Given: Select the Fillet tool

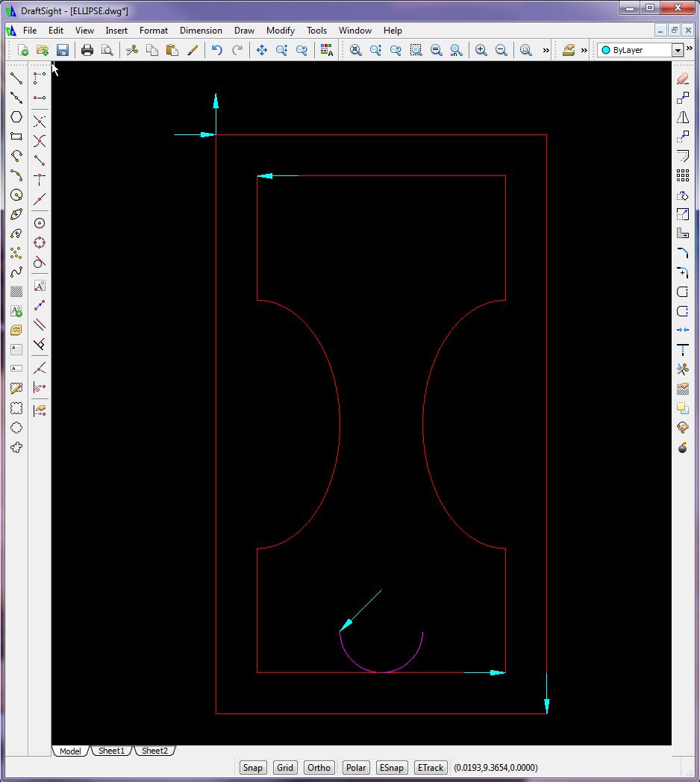Looking at the screenshot, I should coord(683,272).
